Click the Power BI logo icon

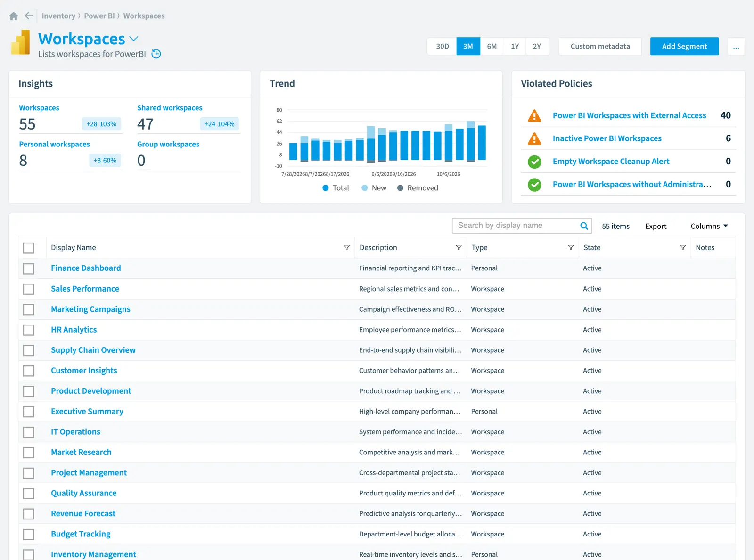(x=20, y=42)
